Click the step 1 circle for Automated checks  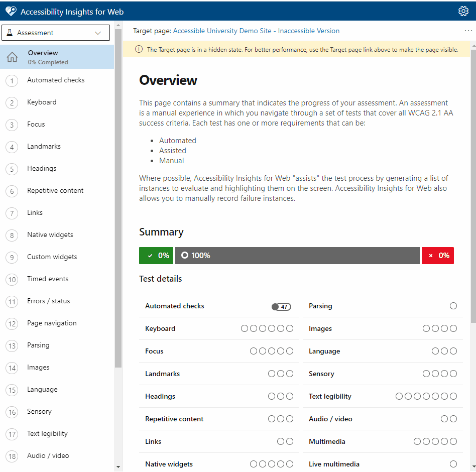coord(12,81)
